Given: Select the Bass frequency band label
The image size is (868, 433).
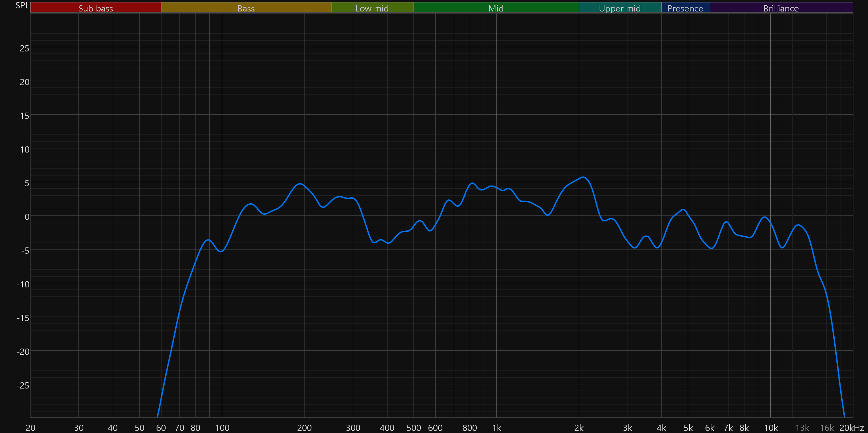Looking at the screenshot, I should click(x=246, y=8).
